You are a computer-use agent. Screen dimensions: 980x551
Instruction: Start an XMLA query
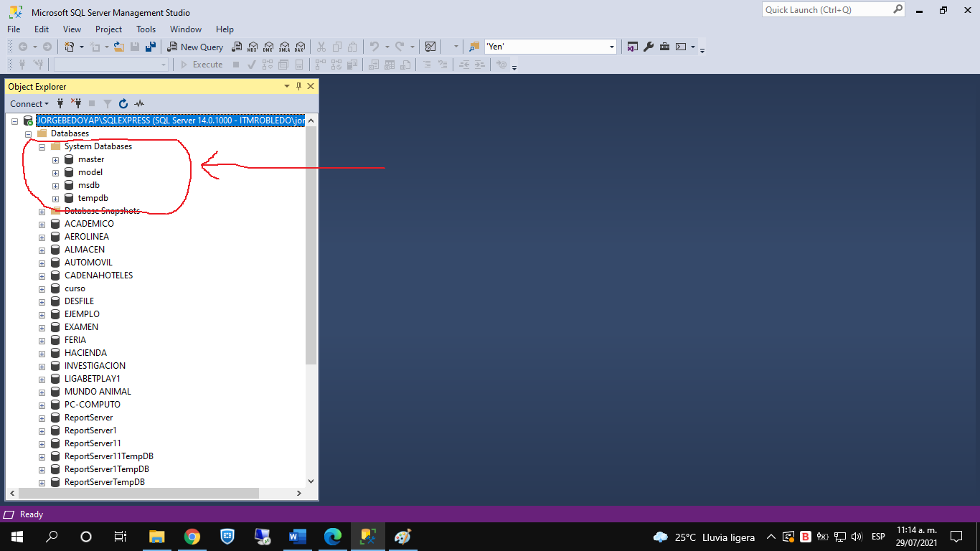(x=284, y=47)
